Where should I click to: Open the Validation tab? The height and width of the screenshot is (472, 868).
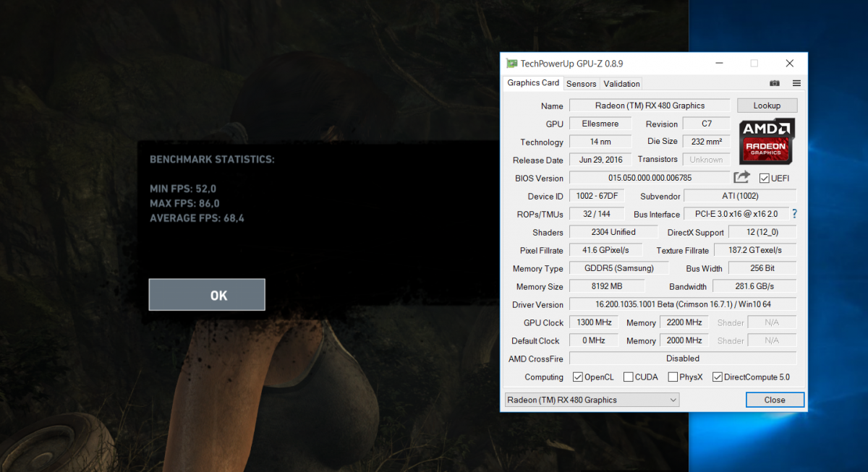(x=621, y=84)
